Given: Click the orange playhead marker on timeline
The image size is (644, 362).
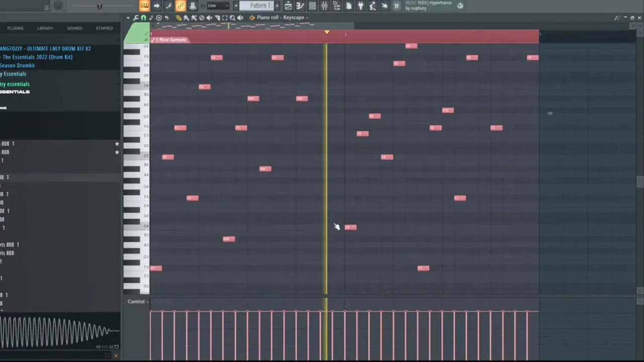Looking at the screenshot, I should pos(327,32).
